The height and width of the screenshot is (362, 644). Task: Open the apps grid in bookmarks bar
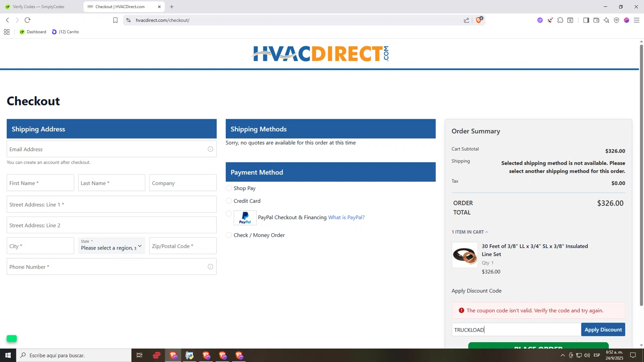click(6, 32)
